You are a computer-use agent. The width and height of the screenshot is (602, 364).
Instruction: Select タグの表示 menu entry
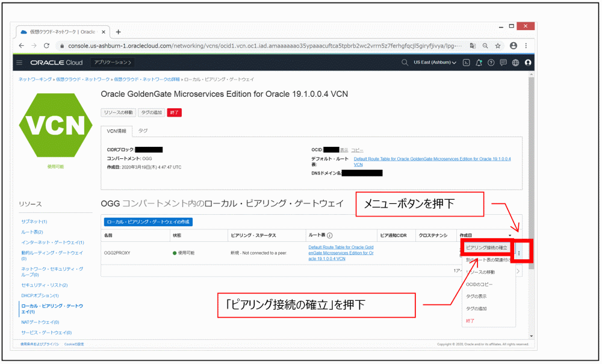click(476, 296)
